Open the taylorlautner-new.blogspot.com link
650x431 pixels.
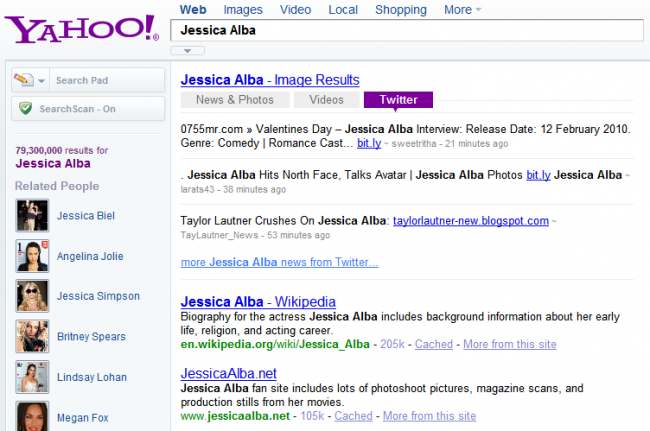tap(471, 220)
